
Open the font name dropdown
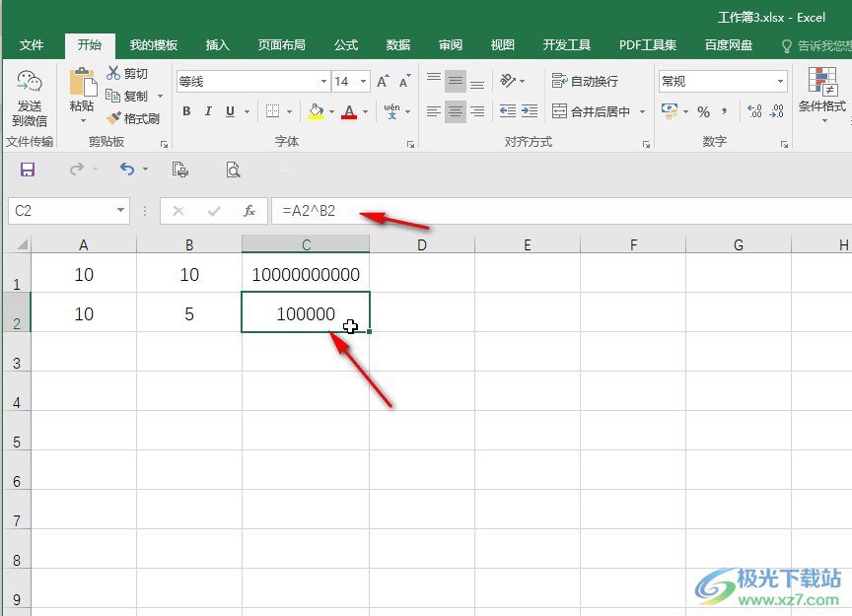pyautogui.click(x=323, y=82)
